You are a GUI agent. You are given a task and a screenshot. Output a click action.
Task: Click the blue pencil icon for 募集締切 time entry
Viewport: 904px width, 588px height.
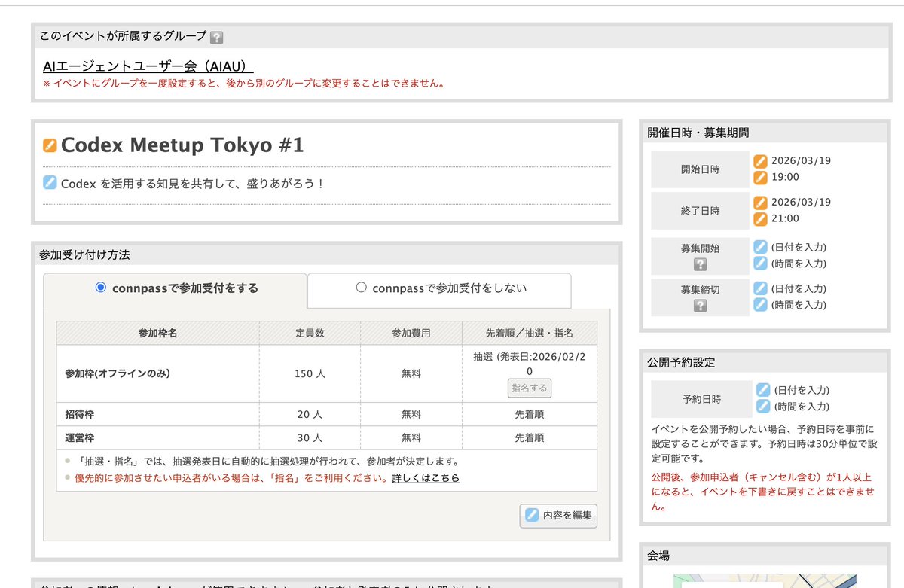(761, 305)
